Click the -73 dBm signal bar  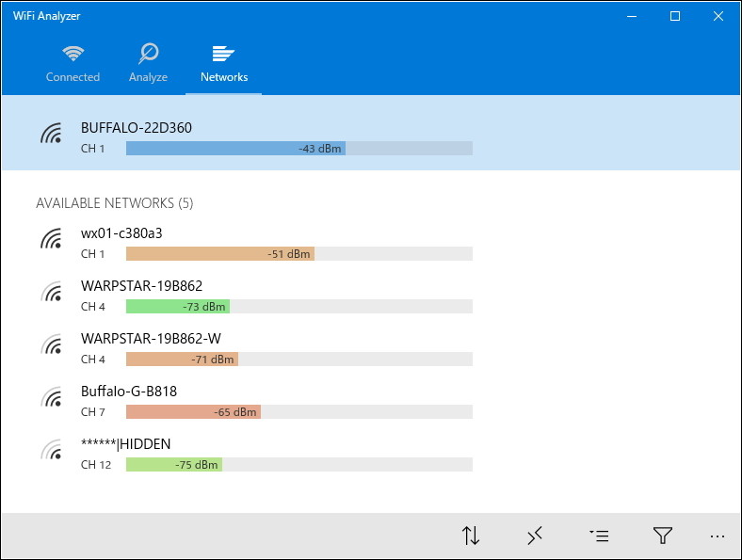click(299, 307)
